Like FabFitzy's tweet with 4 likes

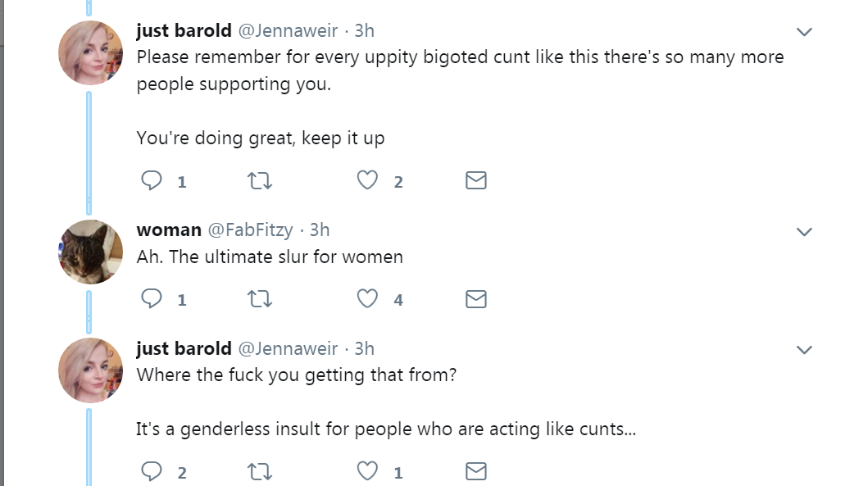coord(367,299)
